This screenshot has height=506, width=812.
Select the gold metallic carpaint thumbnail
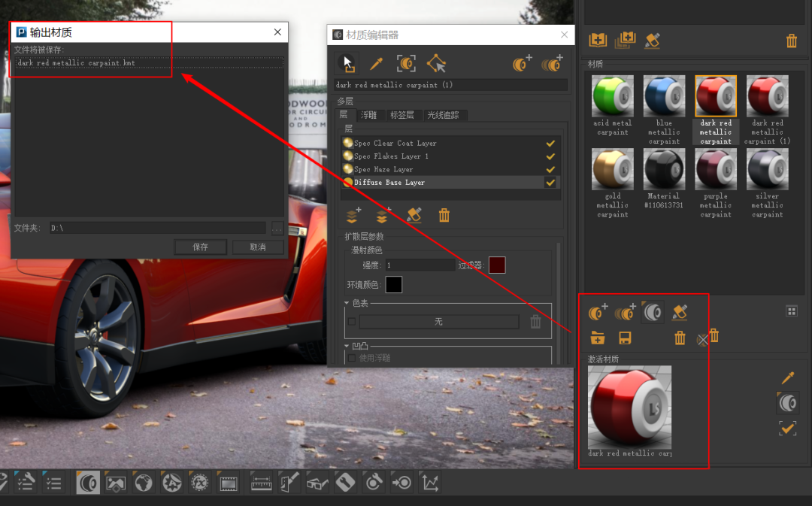(x=613, y=168)
